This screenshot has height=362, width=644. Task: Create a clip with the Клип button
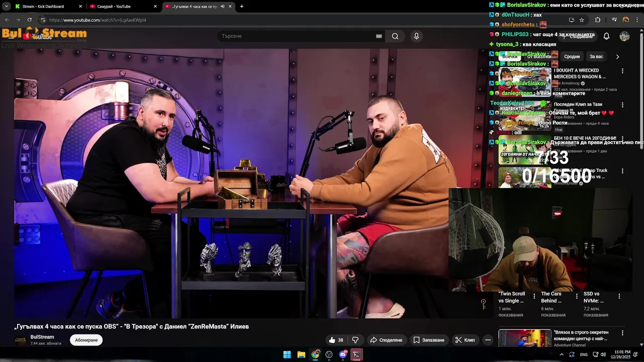click(465, 340)
